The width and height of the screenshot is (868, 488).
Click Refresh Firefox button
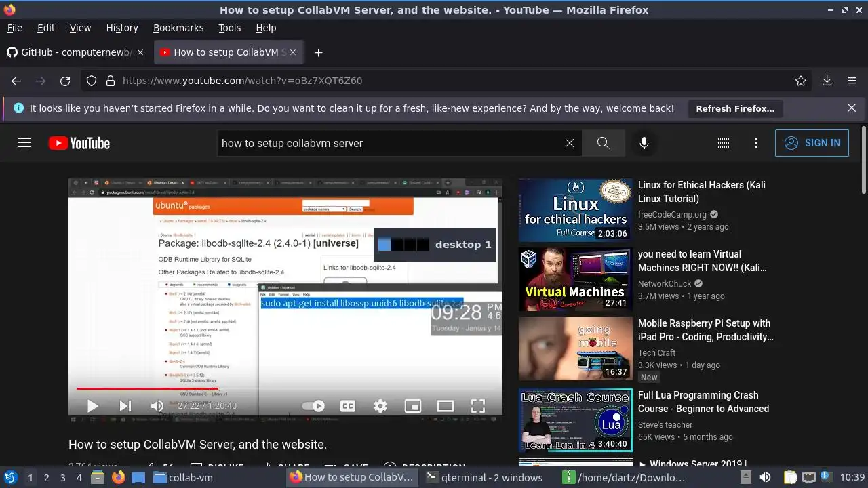735,108
